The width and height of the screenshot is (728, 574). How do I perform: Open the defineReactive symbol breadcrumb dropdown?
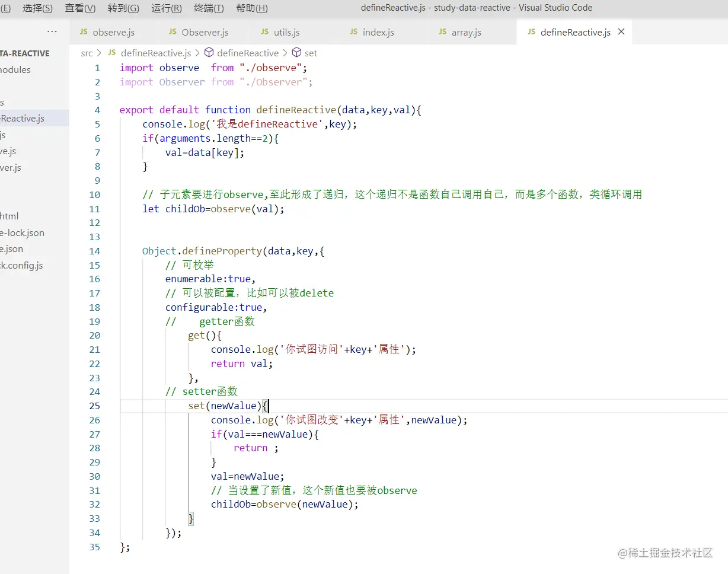(x=248, y=53)
